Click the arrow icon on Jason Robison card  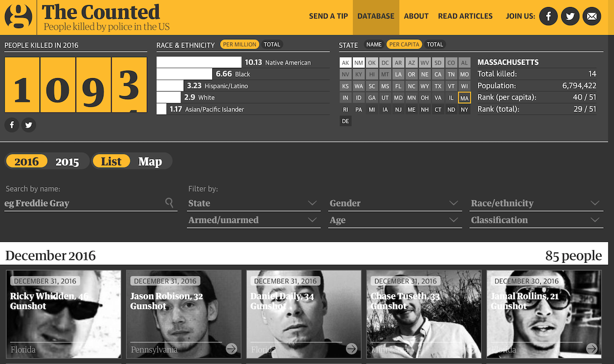[x=231, y=349]
